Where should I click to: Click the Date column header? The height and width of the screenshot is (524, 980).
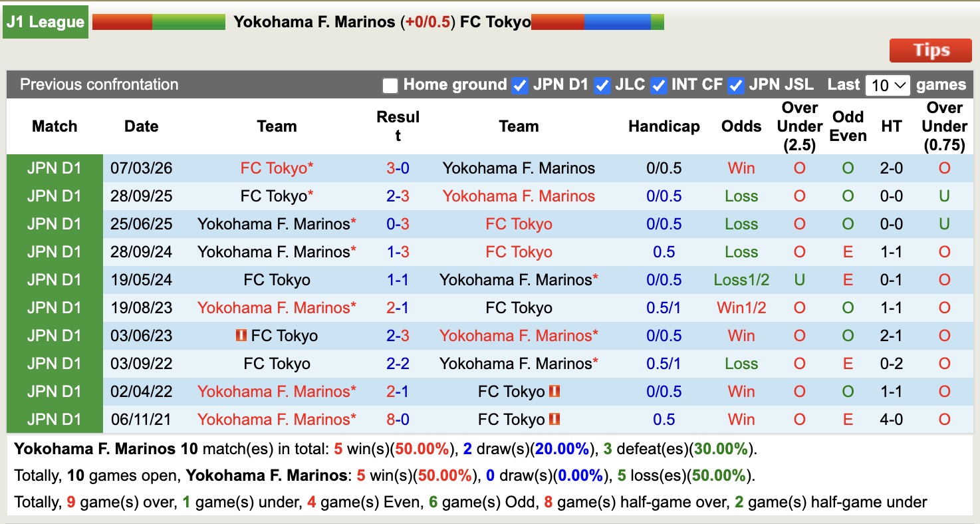click(x=141, y=126)
